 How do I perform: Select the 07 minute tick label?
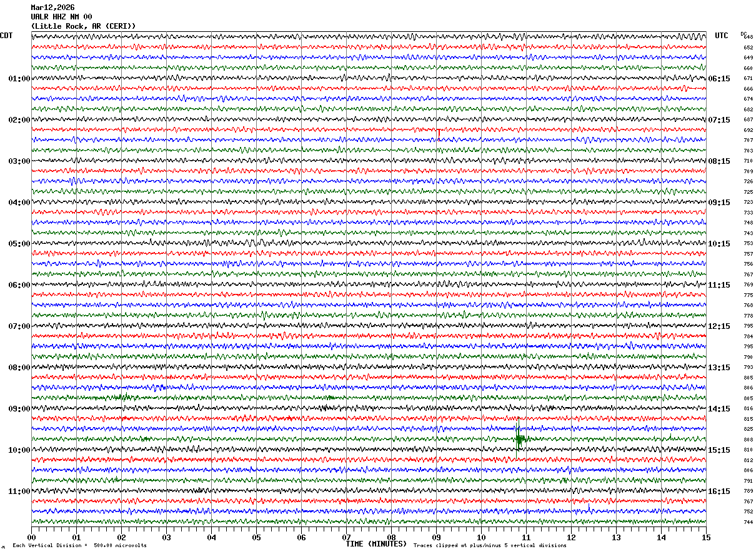346,538
